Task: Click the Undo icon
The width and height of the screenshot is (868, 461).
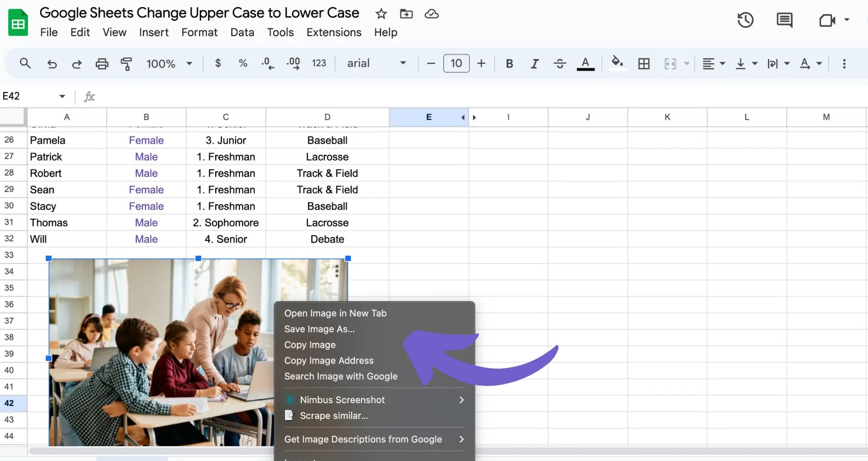Action: pyautogui.click(x=52, y=63)
